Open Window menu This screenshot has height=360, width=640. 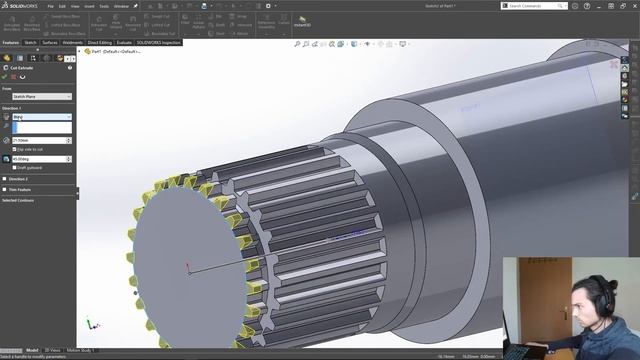pos(121,6)
